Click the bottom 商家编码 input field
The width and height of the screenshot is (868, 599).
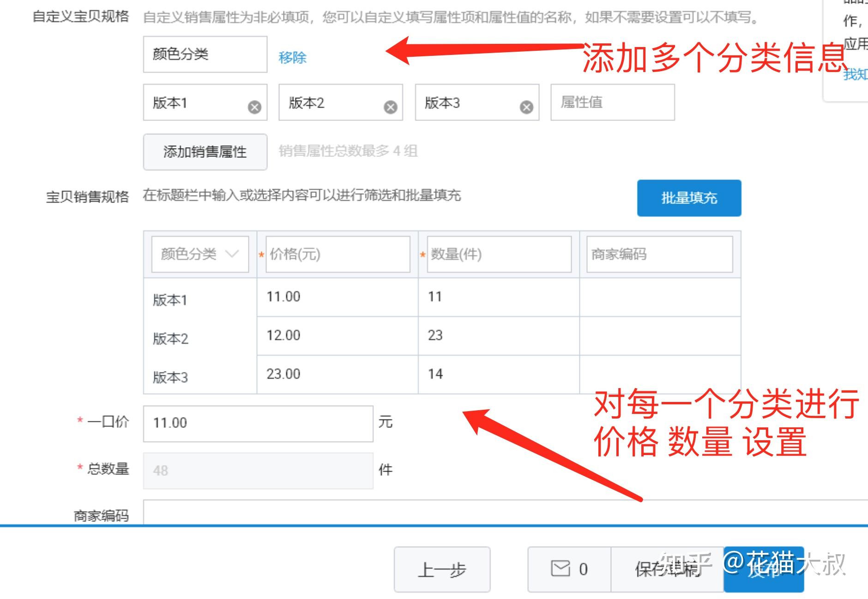tap(506, 512)
